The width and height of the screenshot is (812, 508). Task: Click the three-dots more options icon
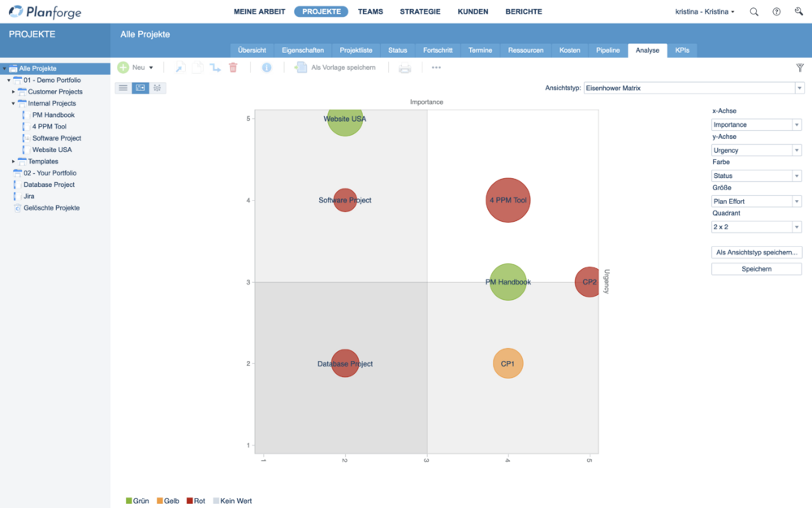tap(436, 67)
